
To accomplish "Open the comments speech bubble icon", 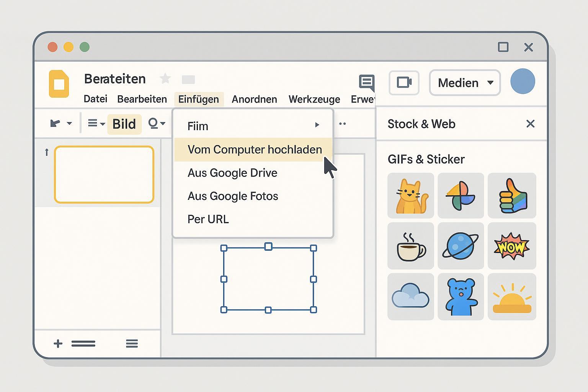I will point(366,82).
